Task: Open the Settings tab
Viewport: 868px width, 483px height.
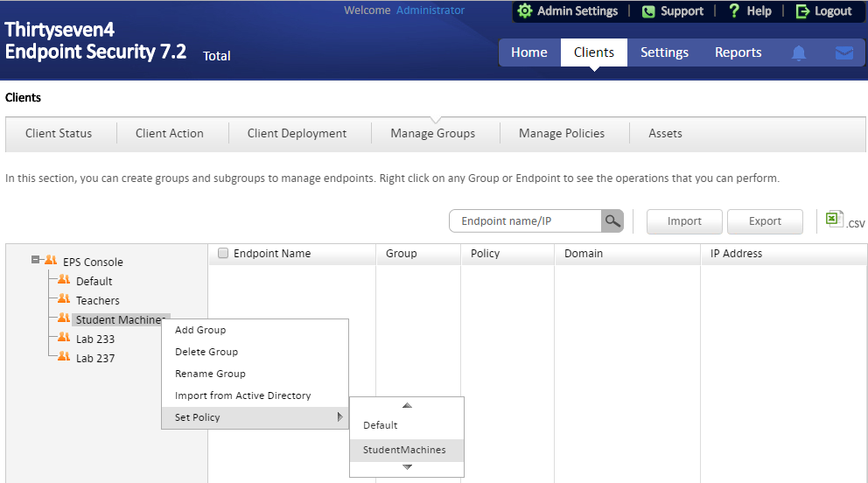Action: (x=664, y=52)
